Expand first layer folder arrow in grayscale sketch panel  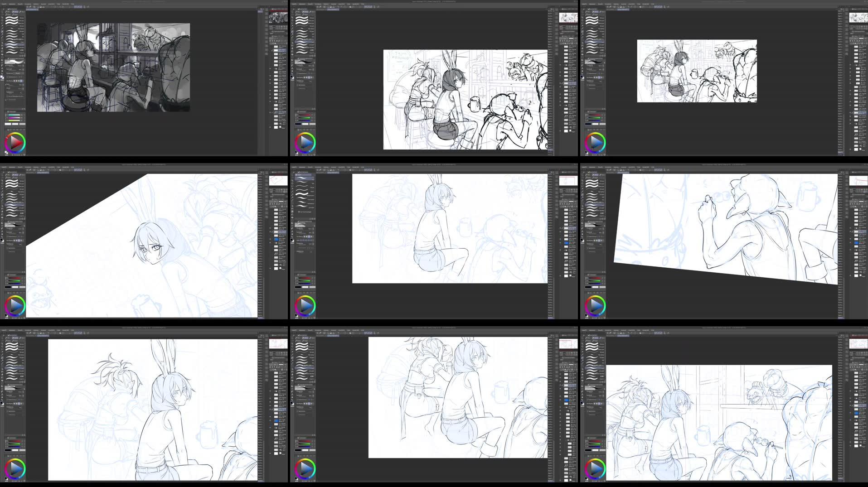tap(275, 68)
